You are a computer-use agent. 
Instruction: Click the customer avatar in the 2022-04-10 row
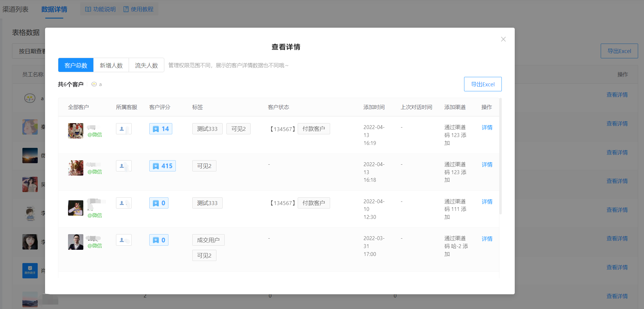76,208
